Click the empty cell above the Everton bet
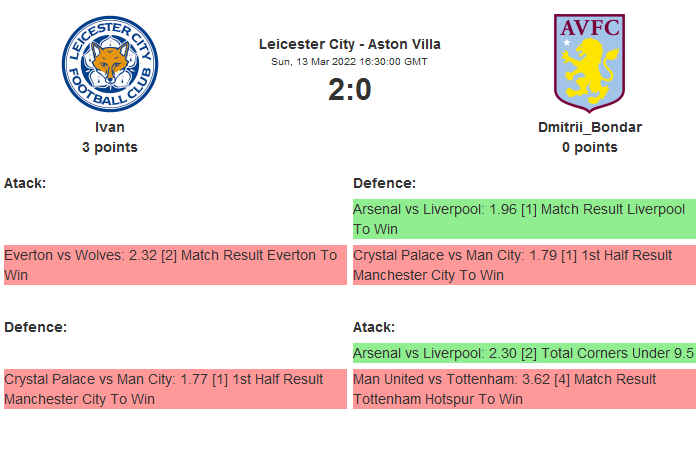700x460 pixels. (x=175, y=219)
